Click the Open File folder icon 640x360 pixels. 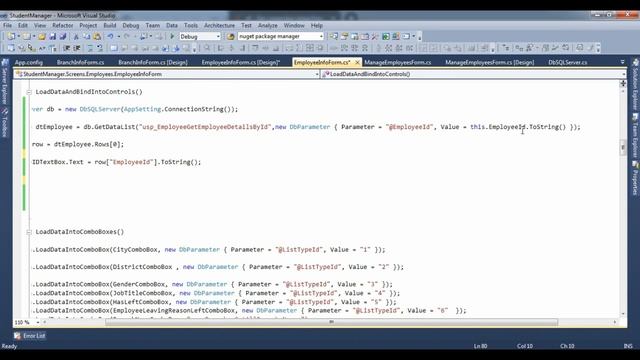click(x=42, y=36)
